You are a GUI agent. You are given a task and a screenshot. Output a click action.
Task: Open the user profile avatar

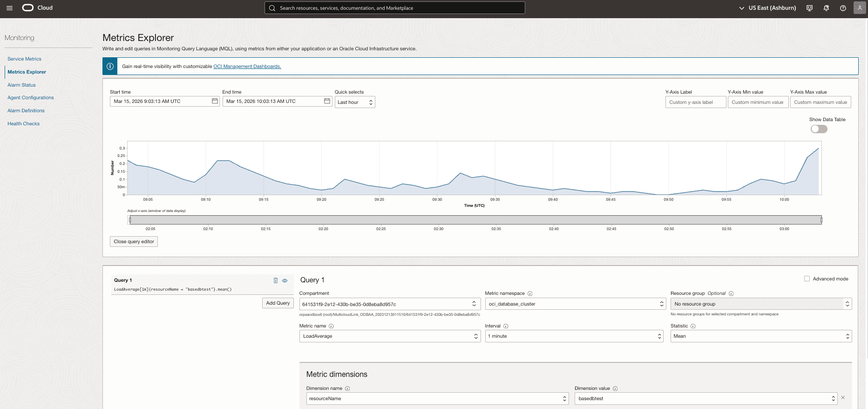pyautogui.click(x=860, y=8)
